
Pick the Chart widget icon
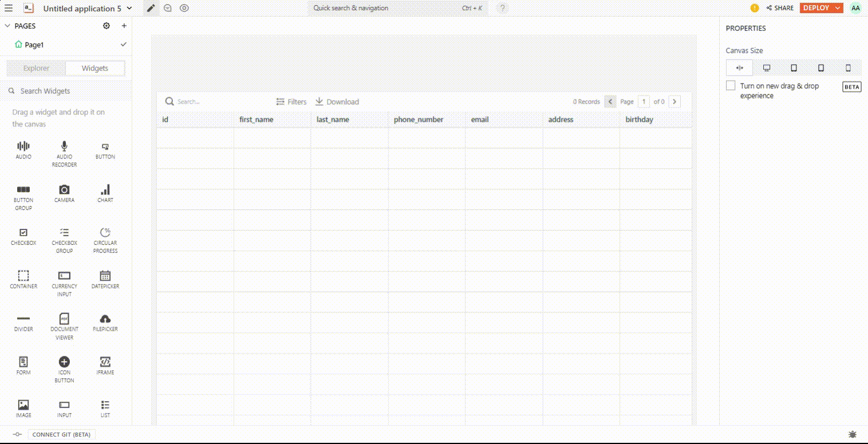105,190
